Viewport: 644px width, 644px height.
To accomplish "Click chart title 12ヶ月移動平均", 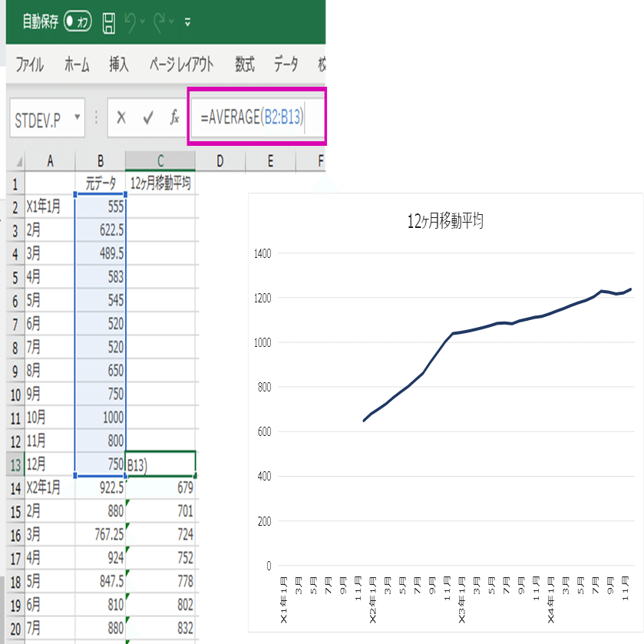I will pyautogui.click(x=445, y=221).
